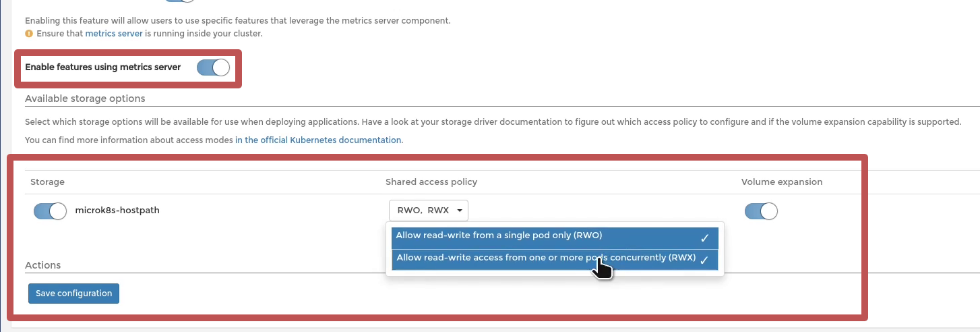Toggle the partially visible switch at top
Screen dimensions: 980x332
[x=179, y=1]
